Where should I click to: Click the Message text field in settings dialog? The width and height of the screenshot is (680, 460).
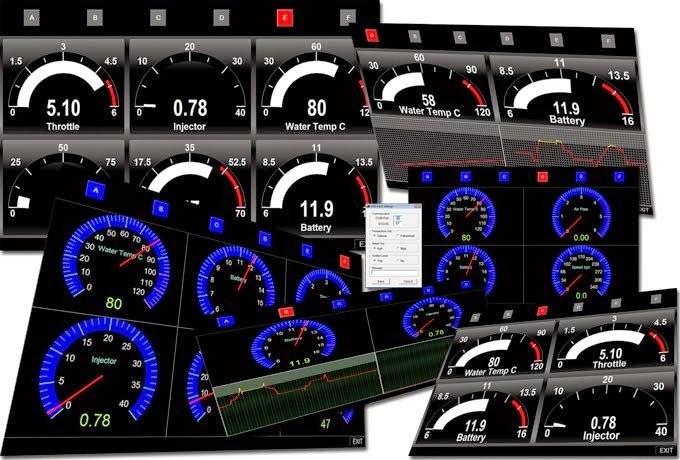[394, 273]
